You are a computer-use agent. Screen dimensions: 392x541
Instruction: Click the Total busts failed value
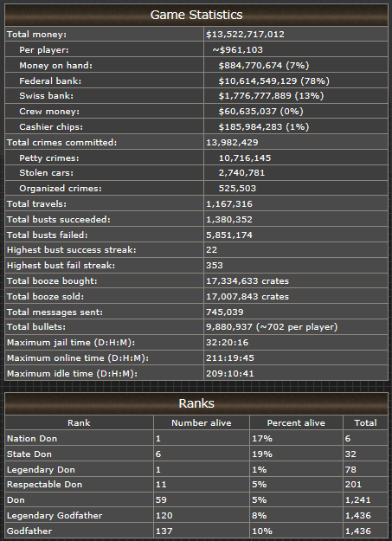coord(229,235)
